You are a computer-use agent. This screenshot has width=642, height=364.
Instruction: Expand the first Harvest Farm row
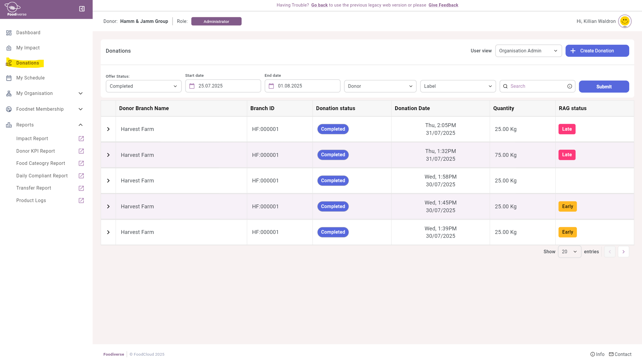click(x=108, y=129)
